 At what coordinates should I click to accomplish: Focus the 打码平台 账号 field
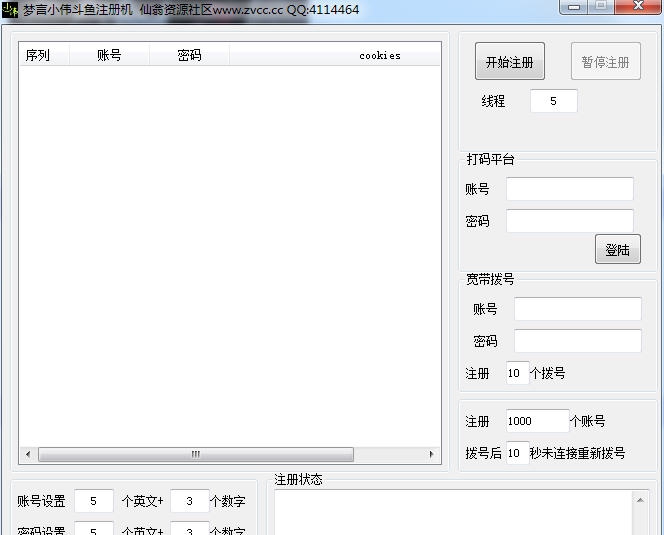[x=570, y=189]
